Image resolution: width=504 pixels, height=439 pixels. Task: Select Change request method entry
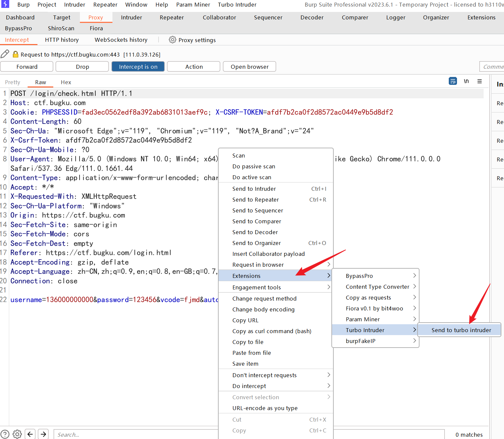coord(276,298)
